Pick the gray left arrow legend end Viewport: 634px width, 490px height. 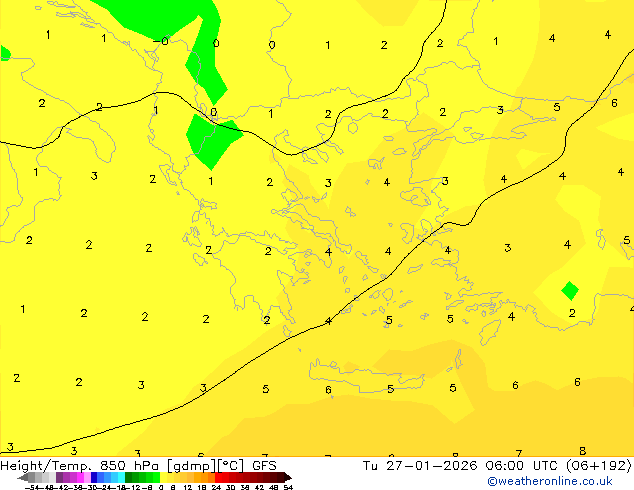(x=23, y=477)
